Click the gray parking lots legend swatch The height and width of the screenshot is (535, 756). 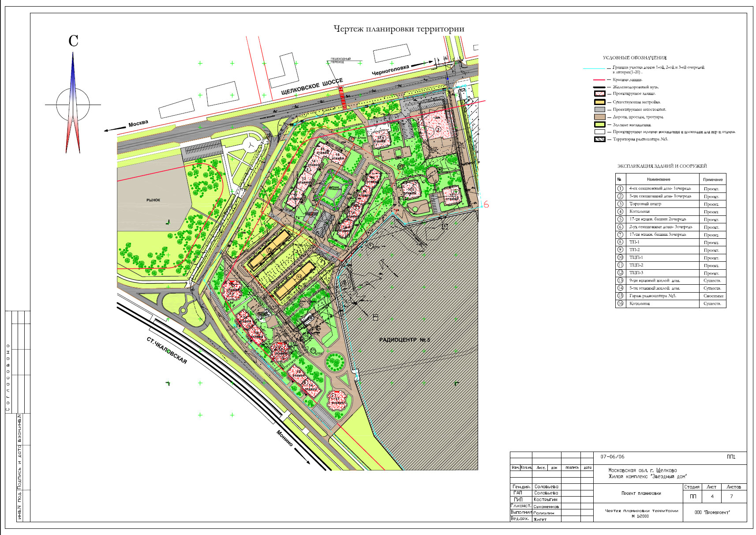click(599, 109)
